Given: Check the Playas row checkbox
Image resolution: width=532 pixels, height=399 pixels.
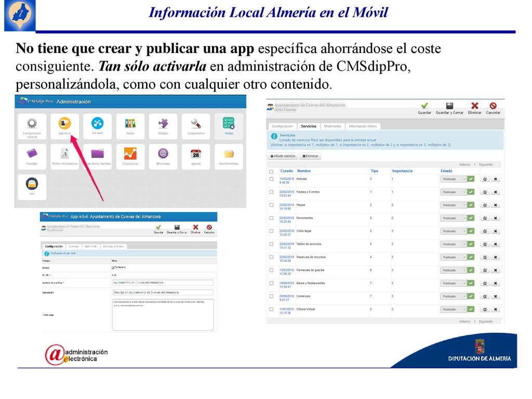Looking at the screenshot, I should (271, 205).
